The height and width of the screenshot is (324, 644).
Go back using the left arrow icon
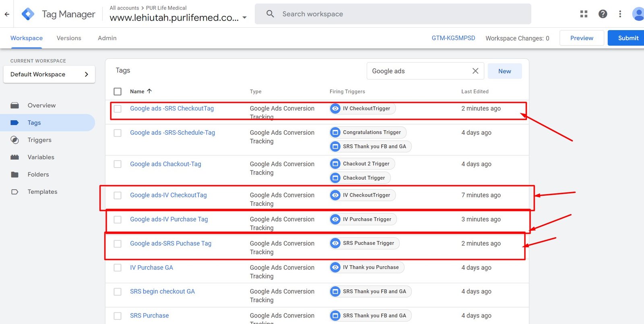click(7, 14)
